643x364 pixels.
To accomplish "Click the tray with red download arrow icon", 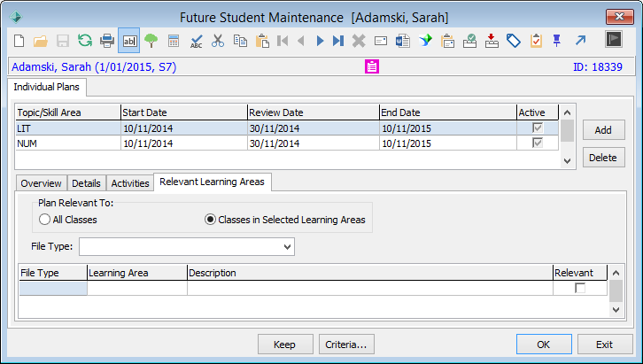I will 492,41.
